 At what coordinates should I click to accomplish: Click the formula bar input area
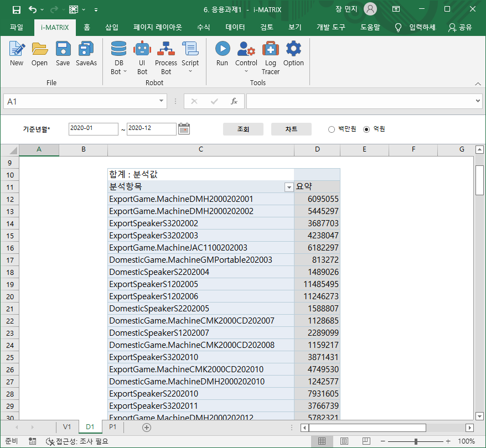tap(360, 101)
